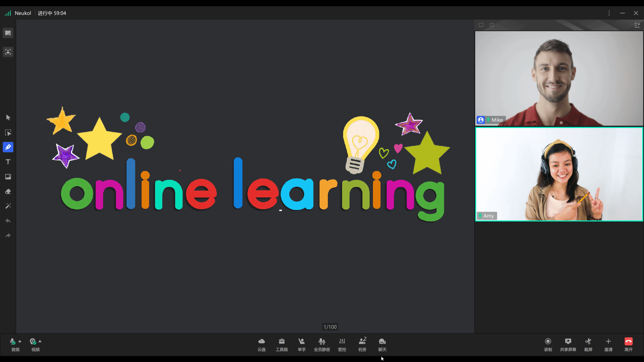
Task: Expand audio options arrow next to 音频
Action: [x=20, y=341]
